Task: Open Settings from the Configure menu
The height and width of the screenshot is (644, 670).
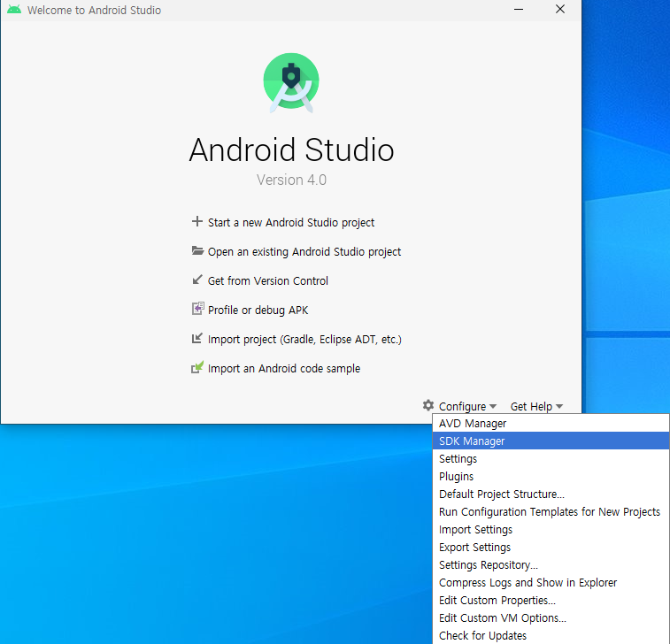Action: 551,458
